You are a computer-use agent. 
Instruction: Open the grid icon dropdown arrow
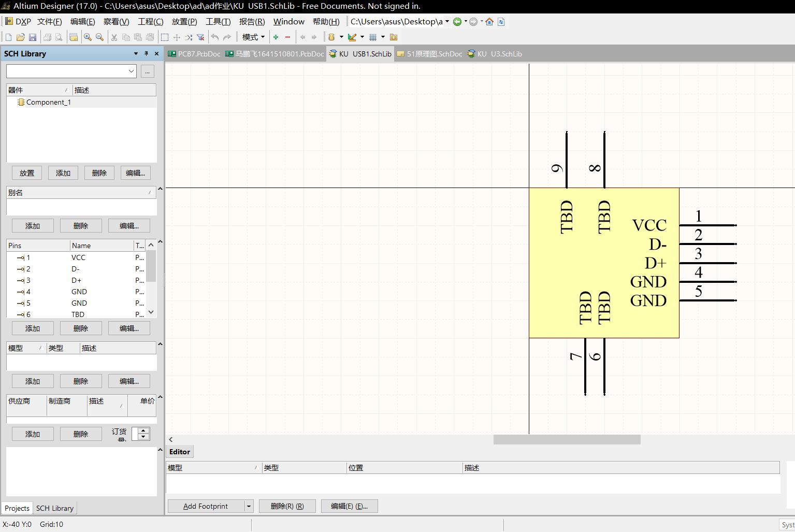[383, 37]
